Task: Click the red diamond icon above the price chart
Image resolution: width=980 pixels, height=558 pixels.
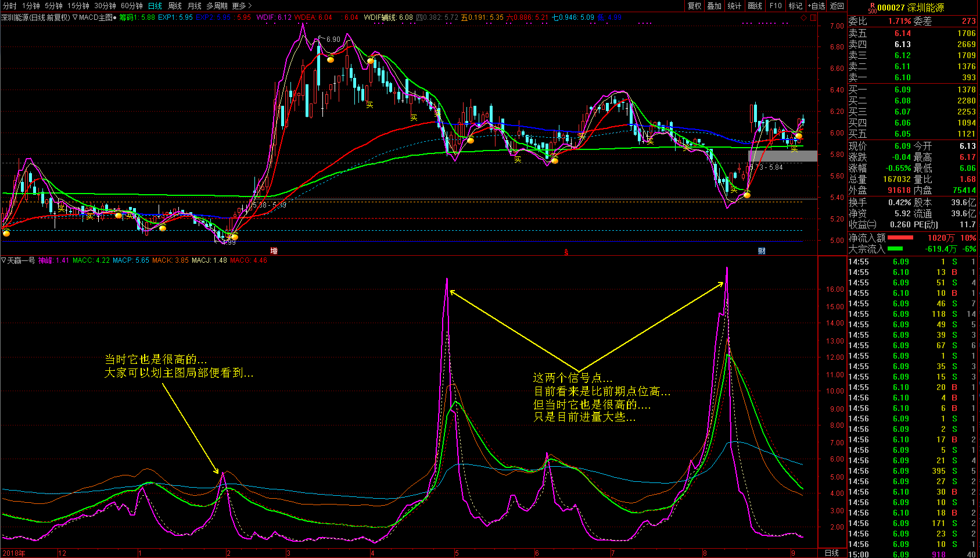Action: [803, 17]
